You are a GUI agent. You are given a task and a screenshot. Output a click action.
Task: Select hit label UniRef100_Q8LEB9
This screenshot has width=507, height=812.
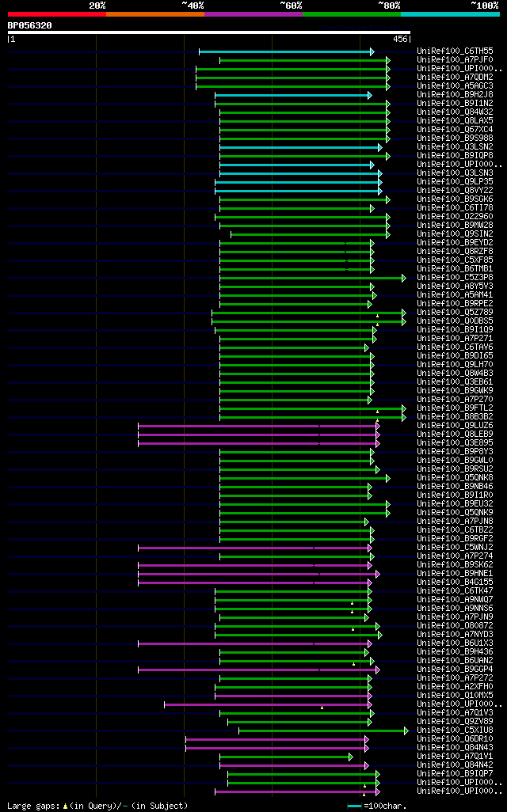click(456, 434)
